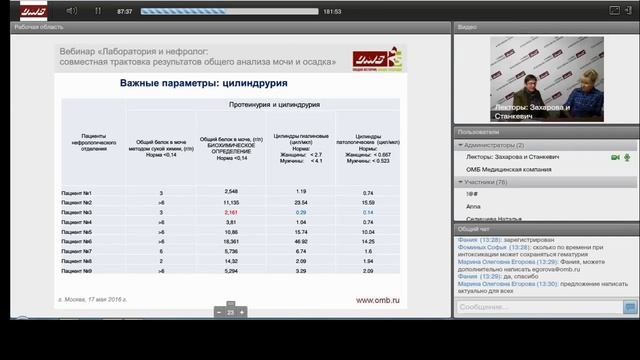Click the www.omb.ru link on slide
640x360 pixels.
point(378,300)
